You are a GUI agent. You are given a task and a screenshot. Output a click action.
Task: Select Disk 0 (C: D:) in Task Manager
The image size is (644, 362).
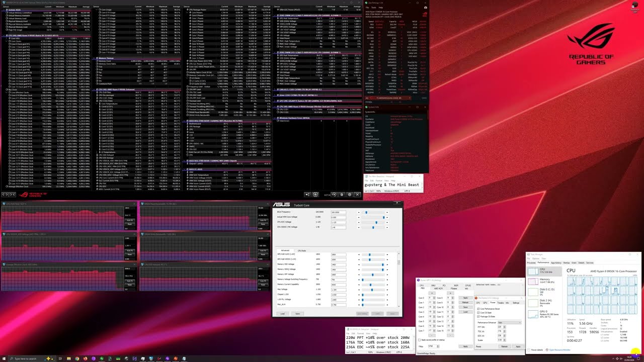[x=545, y=292]
